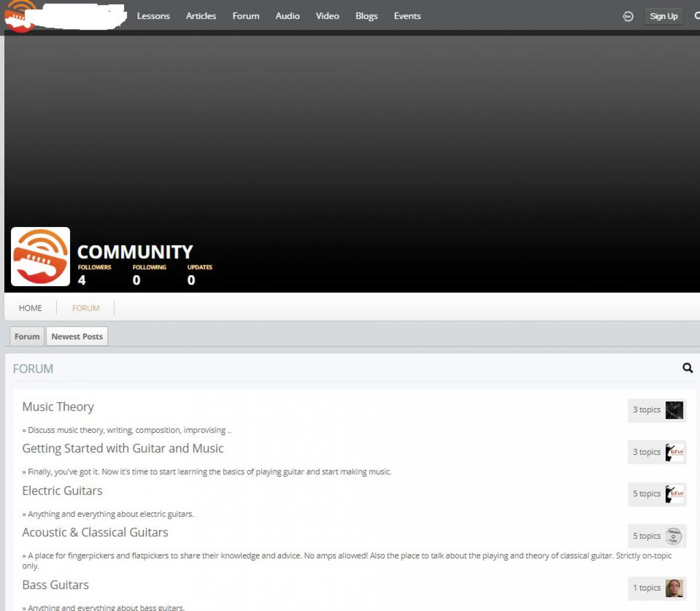Click 5 topics count for Acoustic & Classical
Image resolution: width=700 pixels, height=611 pixels.
pos(647,536)
